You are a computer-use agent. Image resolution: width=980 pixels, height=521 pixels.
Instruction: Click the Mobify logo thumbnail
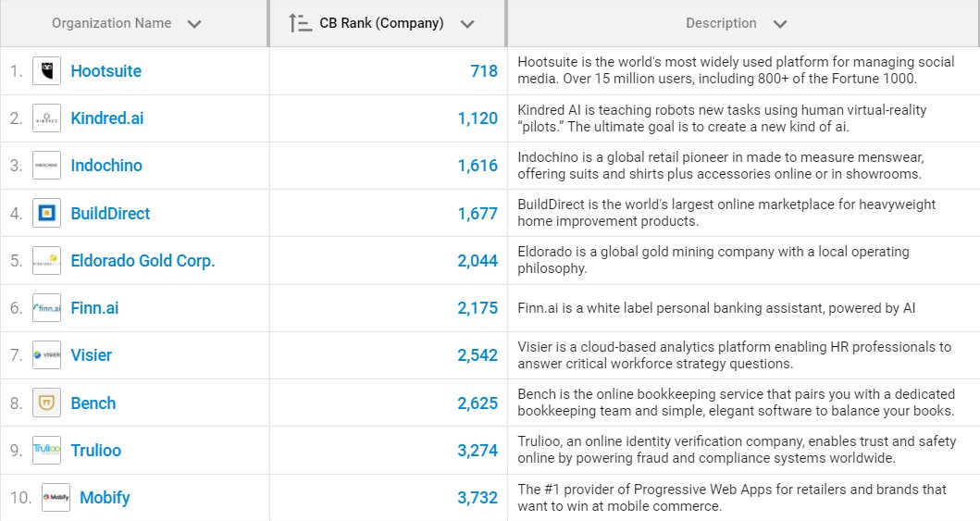click(x=56, y=497)
